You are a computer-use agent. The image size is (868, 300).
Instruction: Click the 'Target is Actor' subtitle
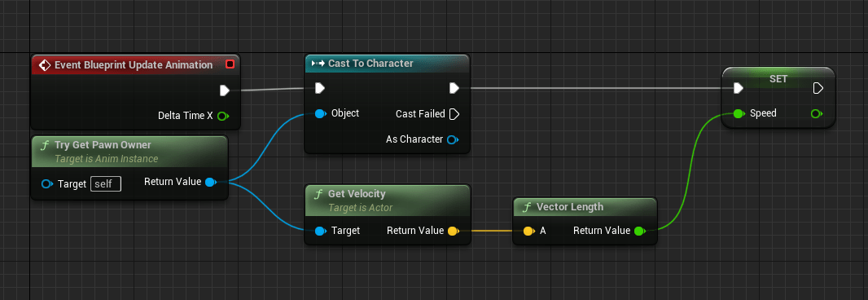pyautogui.click(x=361, y=208)
